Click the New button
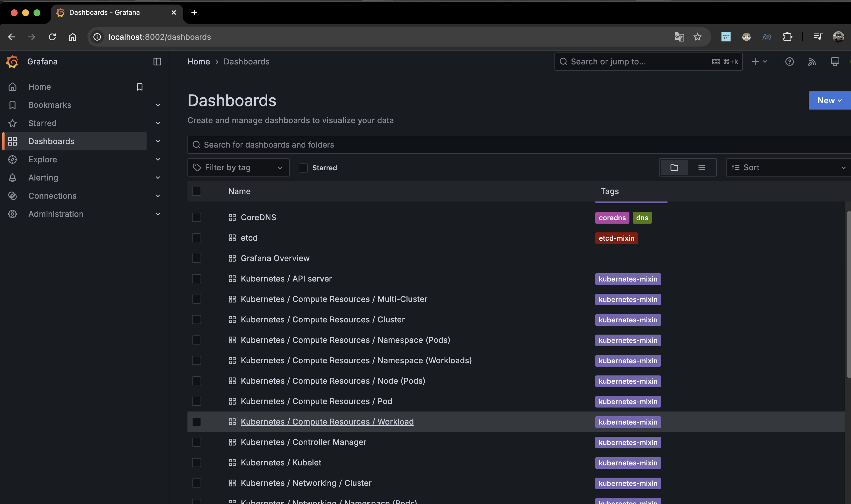The height and width of the screenshot is (504, 851). click(829, 100)
